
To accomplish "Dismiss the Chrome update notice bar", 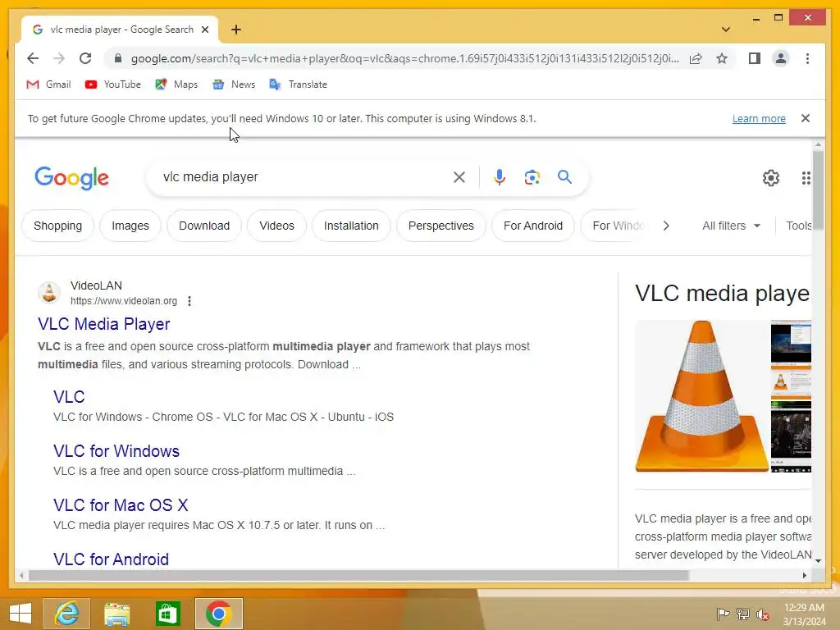I will coord(806,118).
